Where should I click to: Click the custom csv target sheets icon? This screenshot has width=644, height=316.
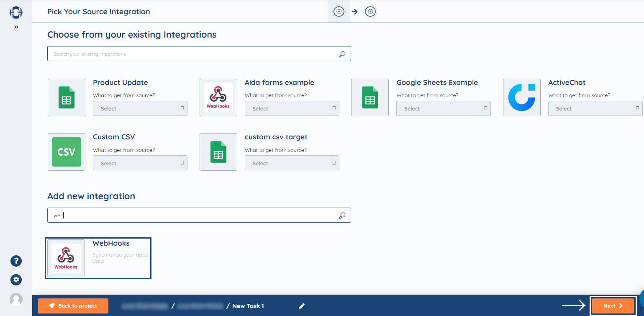[x=218, y=152]
